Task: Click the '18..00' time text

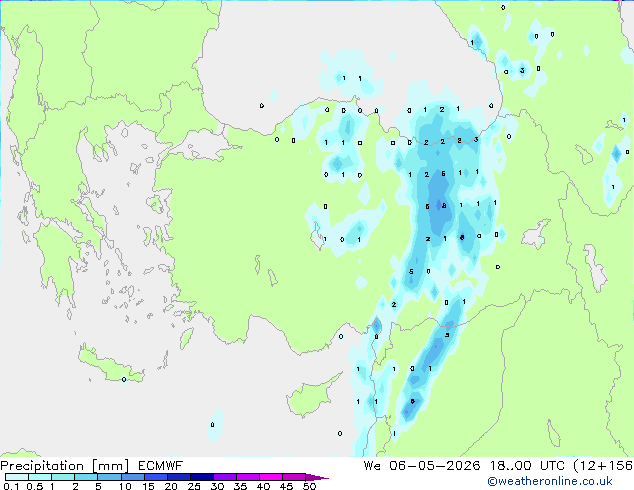Action: (510, 466)
